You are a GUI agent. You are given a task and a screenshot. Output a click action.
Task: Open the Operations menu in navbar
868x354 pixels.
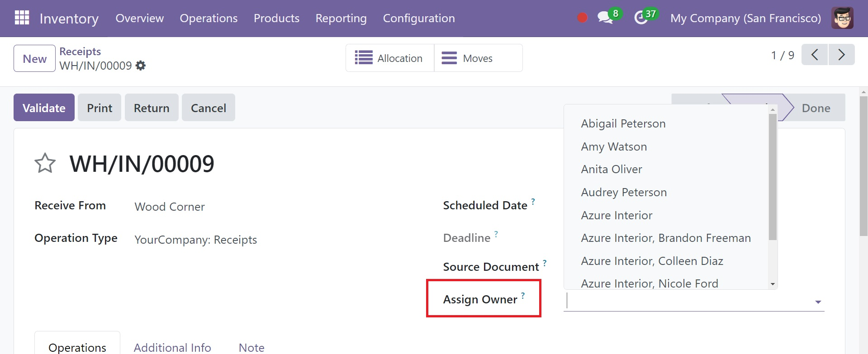click(x=209, y=18)
